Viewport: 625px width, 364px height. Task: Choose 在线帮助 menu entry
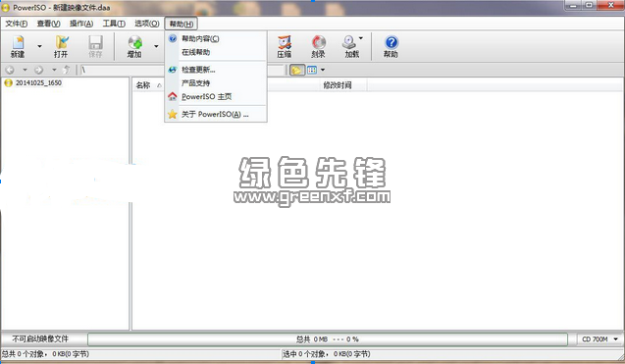pyautogui.click(x=216, y=52)
